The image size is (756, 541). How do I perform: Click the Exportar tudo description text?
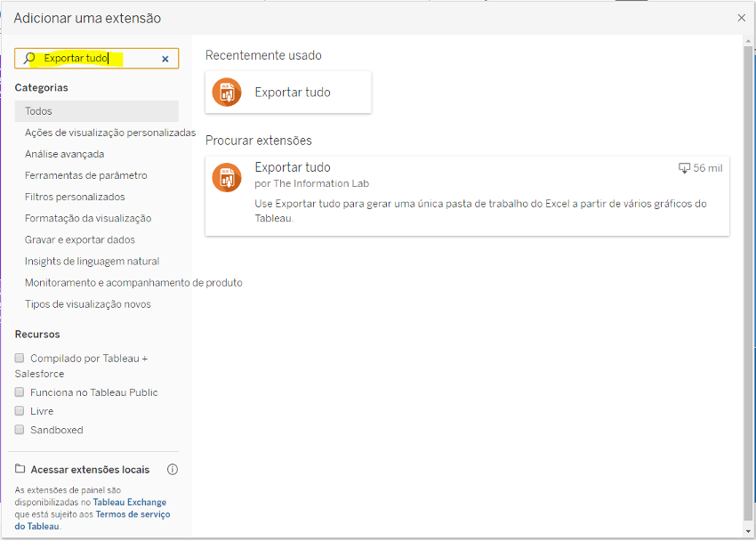(x=480, y=211)
